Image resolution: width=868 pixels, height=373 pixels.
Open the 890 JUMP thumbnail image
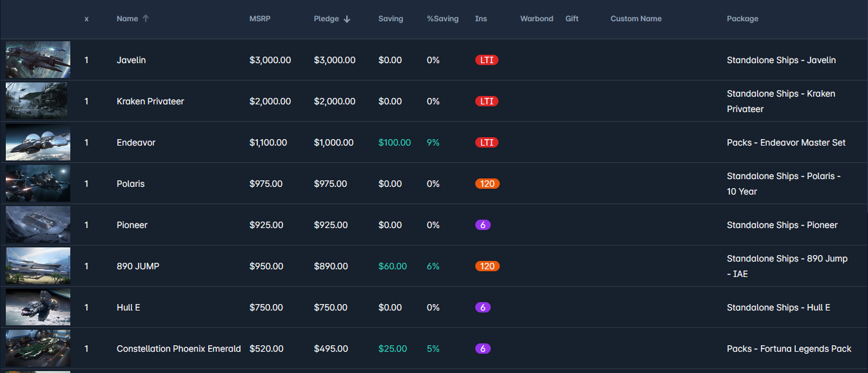click(x=38, y=266)
